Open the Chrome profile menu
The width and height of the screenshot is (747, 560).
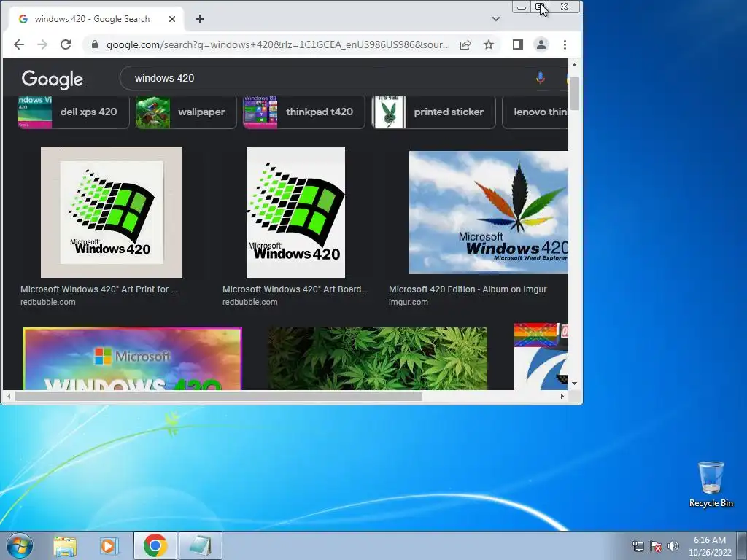pos(541,44)
